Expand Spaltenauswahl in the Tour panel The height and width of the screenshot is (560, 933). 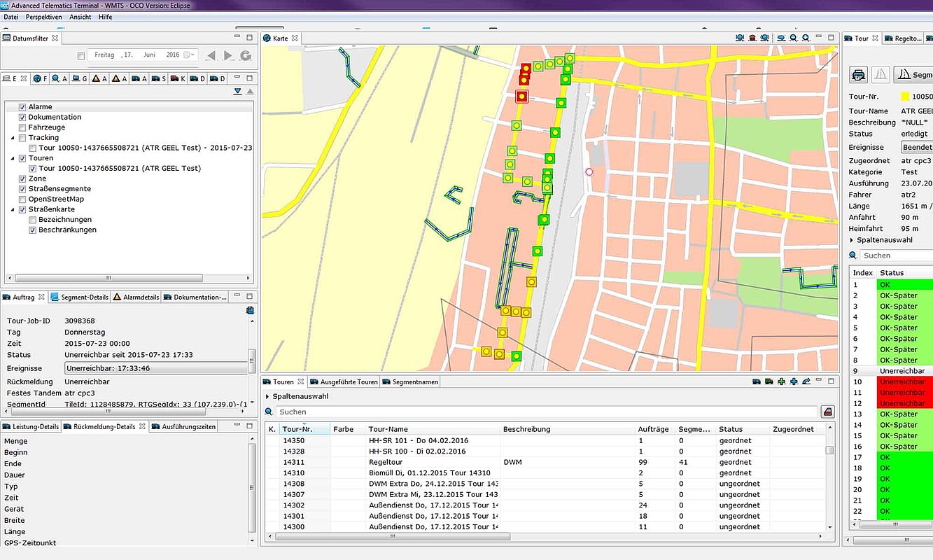coord(884,239)
